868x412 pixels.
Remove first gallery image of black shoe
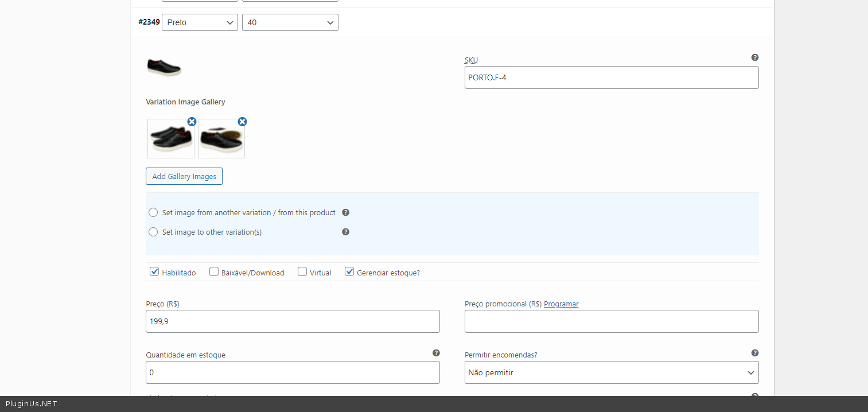(192, 122)
